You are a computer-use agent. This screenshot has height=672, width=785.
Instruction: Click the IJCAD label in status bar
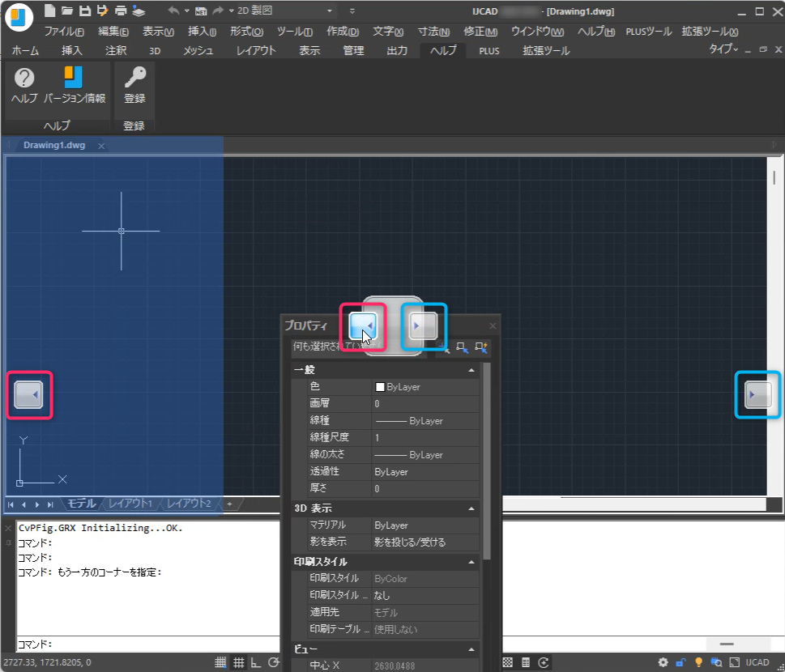757,662
